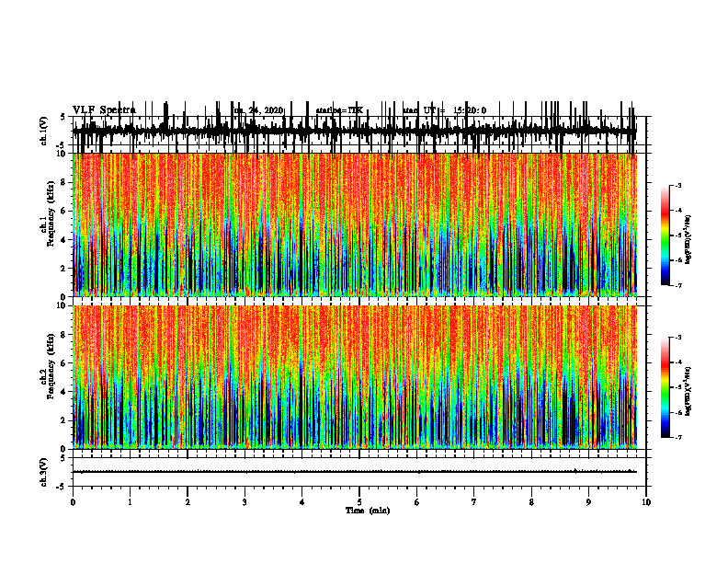Click the ch.1 color bar log(PSD) unit label
The height and width of the screenshot is (563, 728).
(688, 239)
